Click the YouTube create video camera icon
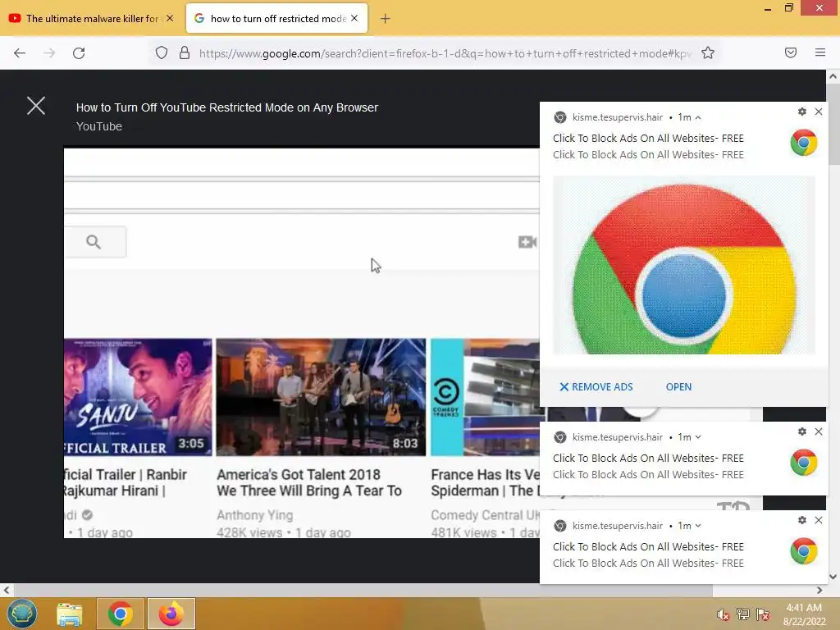Screen dimensions: 840x630 [527, 242]
